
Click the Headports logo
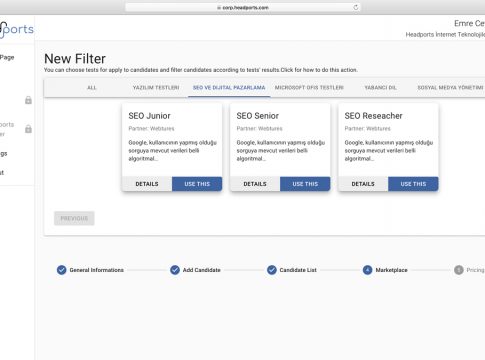coord(17,30)
